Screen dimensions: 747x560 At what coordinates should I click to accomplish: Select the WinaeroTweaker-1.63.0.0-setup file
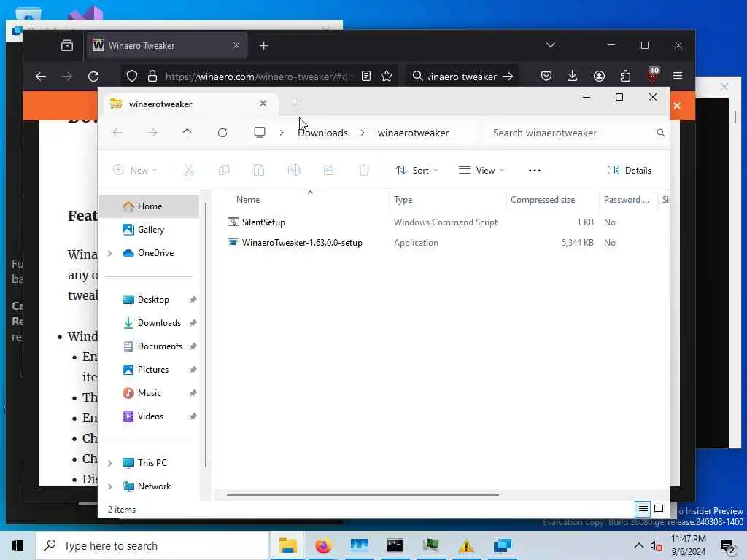(302, 242)
